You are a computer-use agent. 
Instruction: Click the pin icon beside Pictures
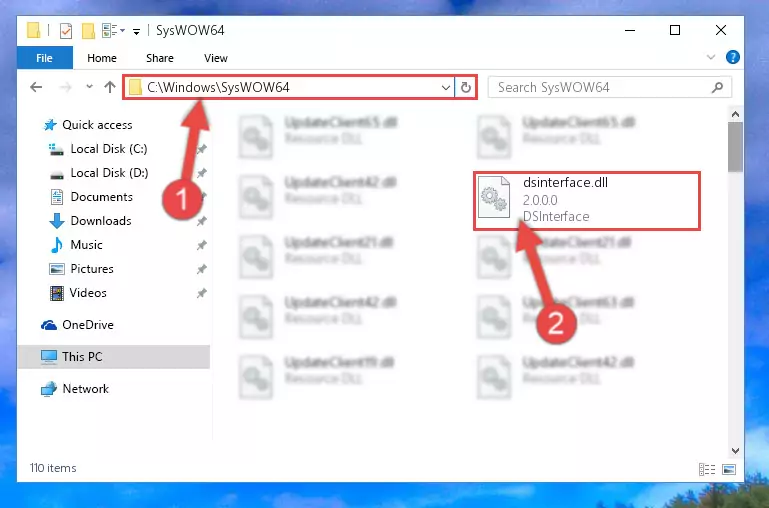click(202, 269)
